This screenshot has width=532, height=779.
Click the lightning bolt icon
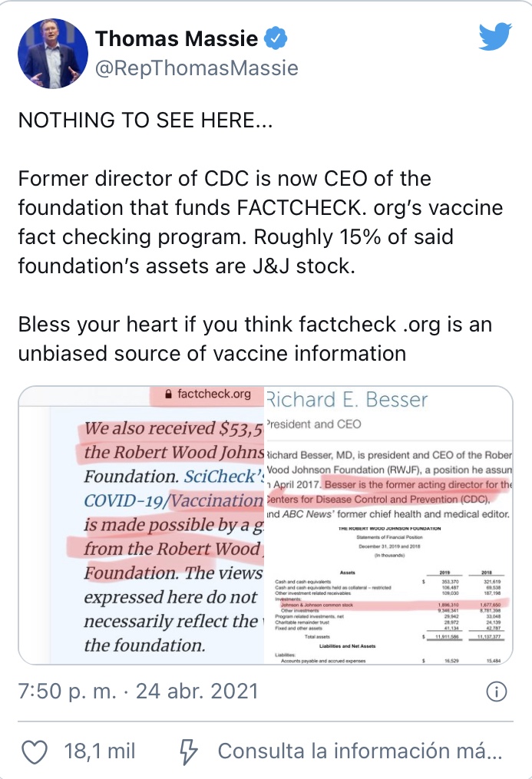point(187,751)
